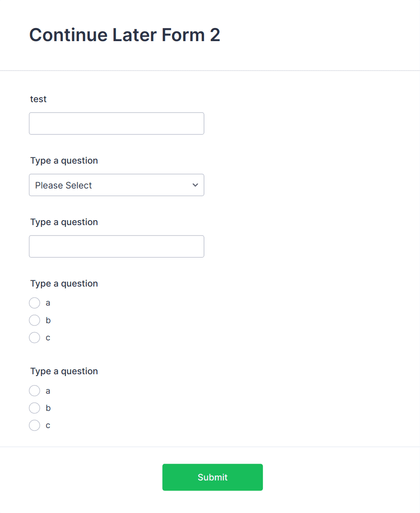The width and height of the screenshot is (420, 513).
Task: Choose option 'a' in the last question
Action: [x=34, y=391]
